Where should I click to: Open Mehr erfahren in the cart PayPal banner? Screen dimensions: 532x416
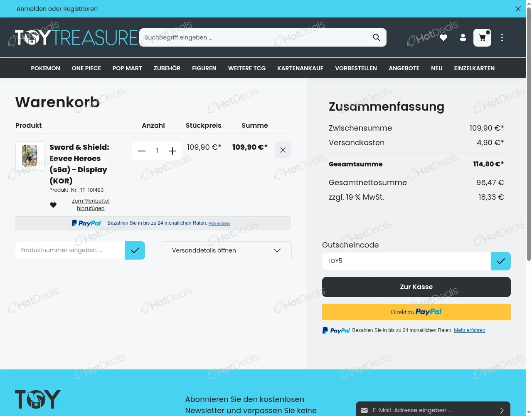pos(219,223)
